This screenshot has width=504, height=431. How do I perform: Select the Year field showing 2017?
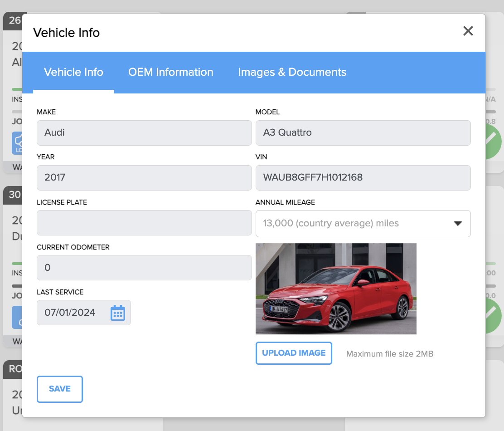click(144, 178)
